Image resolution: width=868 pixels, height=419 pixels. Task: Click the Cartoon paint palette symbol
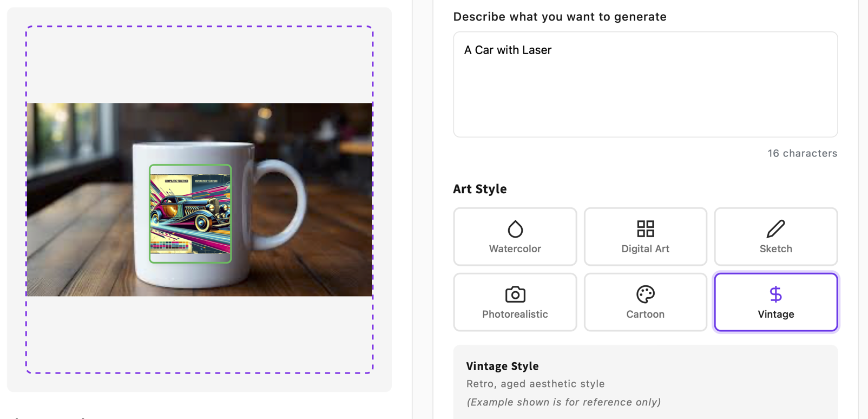tap(645, 294)
